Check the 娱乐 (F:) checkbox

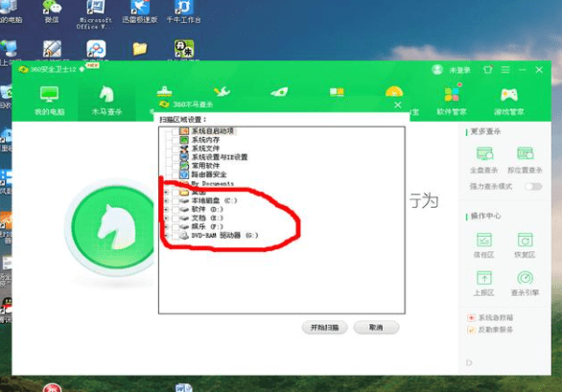click(176, 227)
